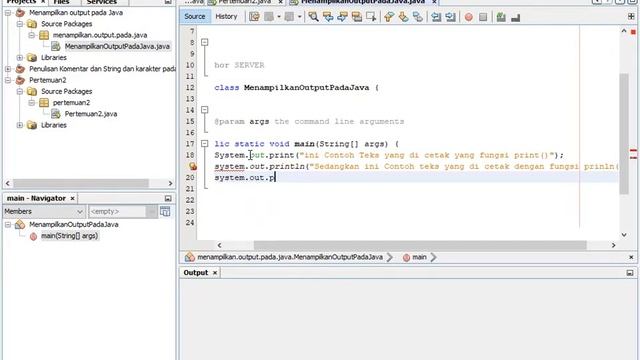640x360 pixels.
Task: Click the MenampilkanOutputPadaJava breadcrumb
Action: [290, 257]
